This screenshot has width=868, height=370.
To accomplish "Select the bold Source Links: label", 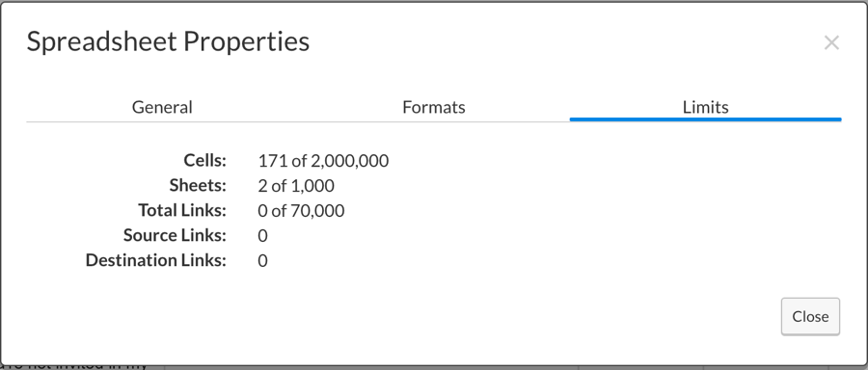I will point(175,235).
